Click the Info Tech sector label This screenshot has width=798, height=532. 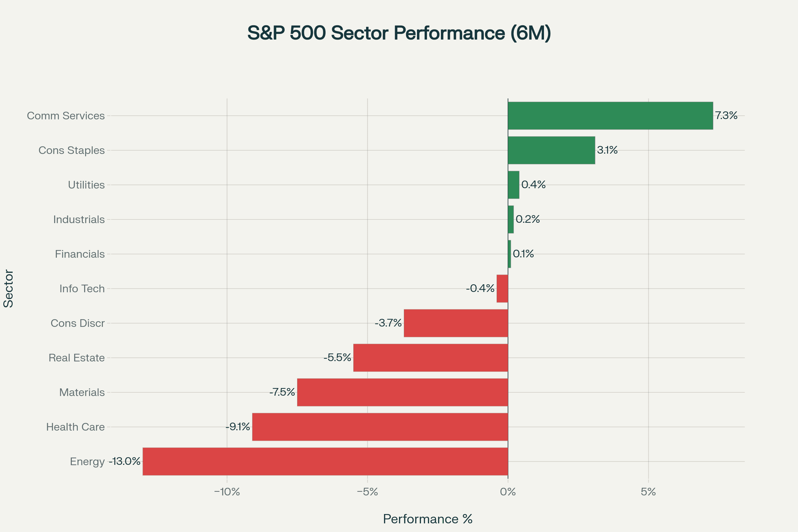(82, 289)
